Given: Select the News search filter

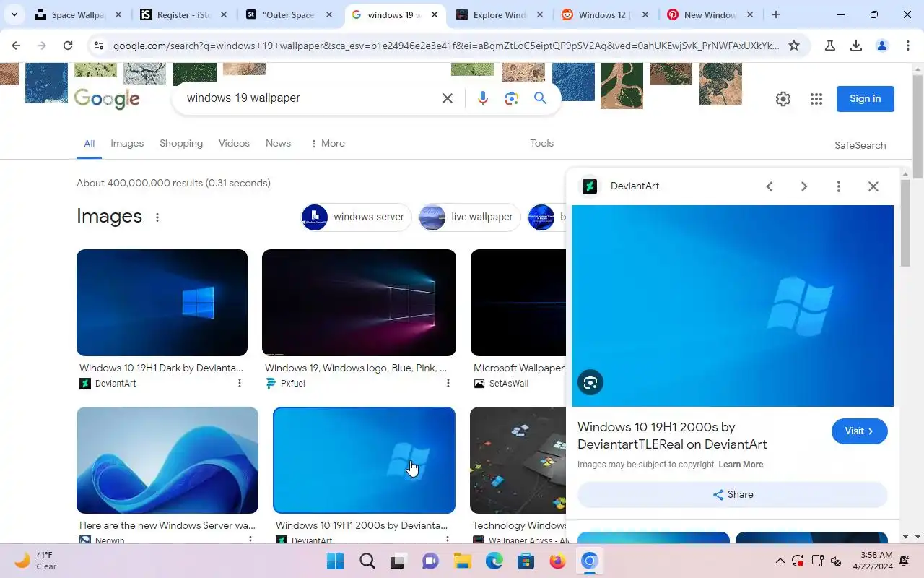Looking at the screenshot, I should coord(278,143).
